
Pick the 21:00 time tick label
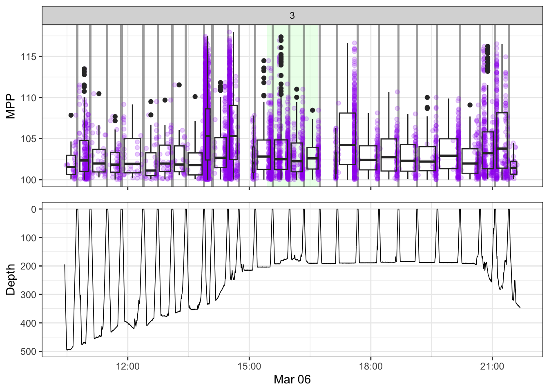click(492, 366)
